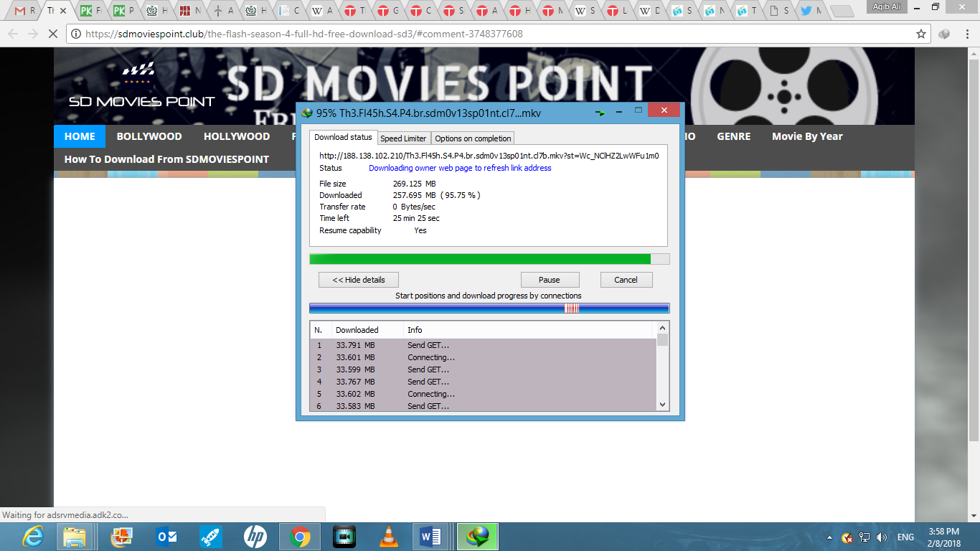Open a new browser tab
Image resolution: width=980 pixels, height=551 pixels.
842,11
